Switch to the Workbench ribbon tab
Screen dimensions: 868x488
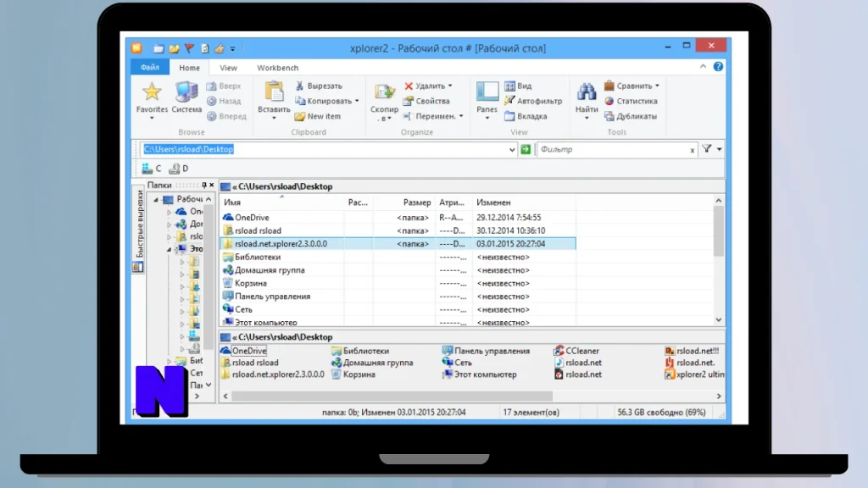tap(277, 68)
